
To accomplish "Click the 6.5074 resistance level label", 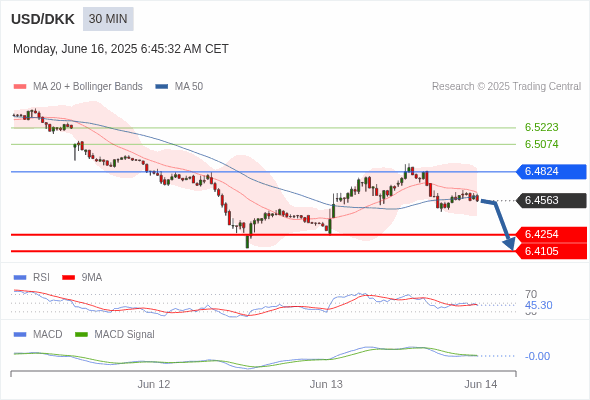I will pos(541,144).
